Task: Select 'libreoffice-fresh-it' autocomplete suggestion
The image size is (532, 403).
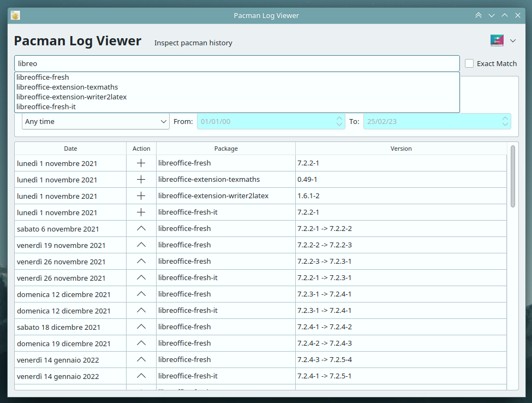Action: point(237,107)
